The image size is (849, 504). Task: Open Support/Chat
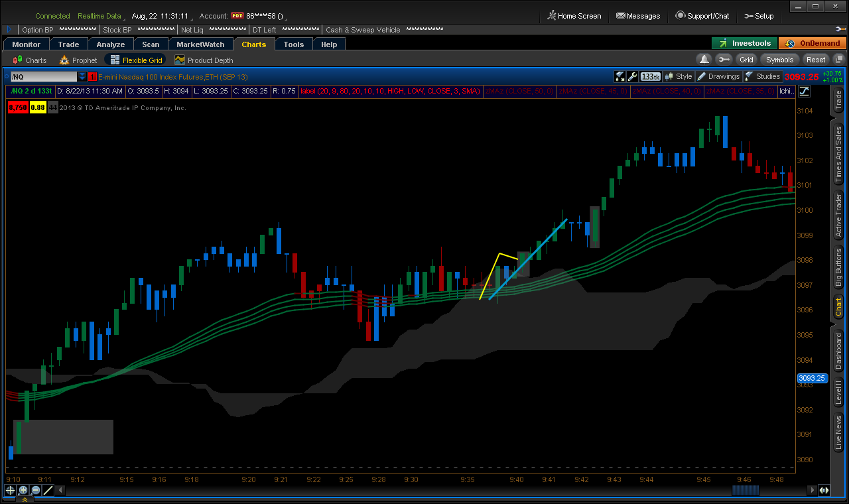702,16
